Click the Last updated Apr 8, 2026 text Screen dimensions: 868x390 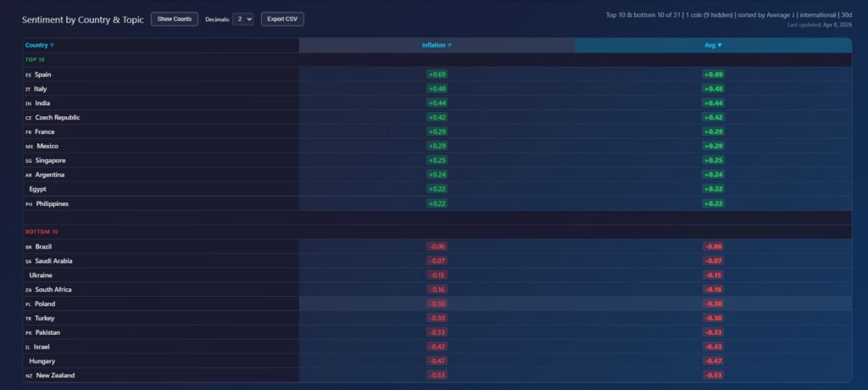pyautogui.click(x=820, y=25)
